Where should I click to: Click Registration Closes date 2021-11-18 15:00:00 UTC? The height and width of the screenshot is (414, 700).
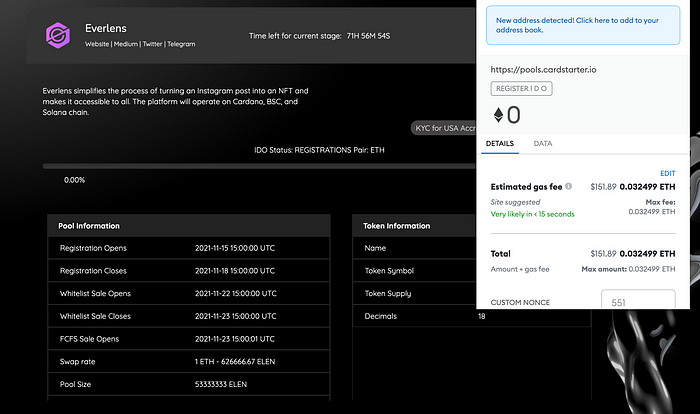[235, 271]
